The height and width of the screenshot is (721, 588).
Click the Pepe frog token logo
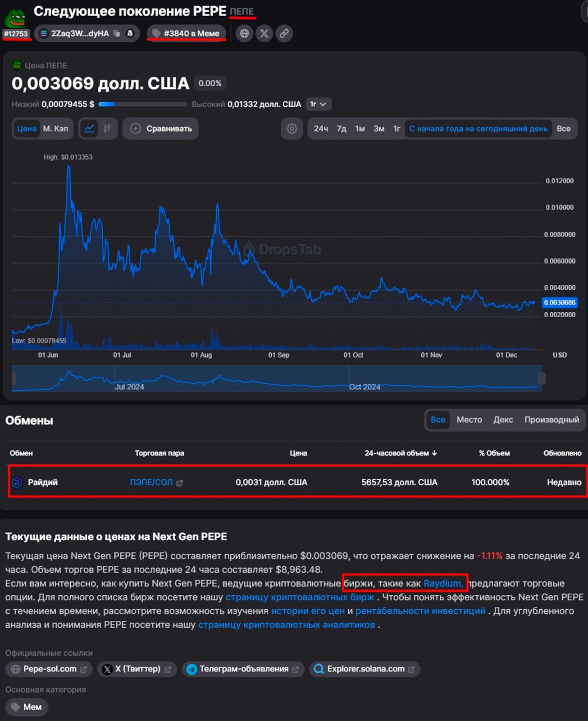coord(15,18)
